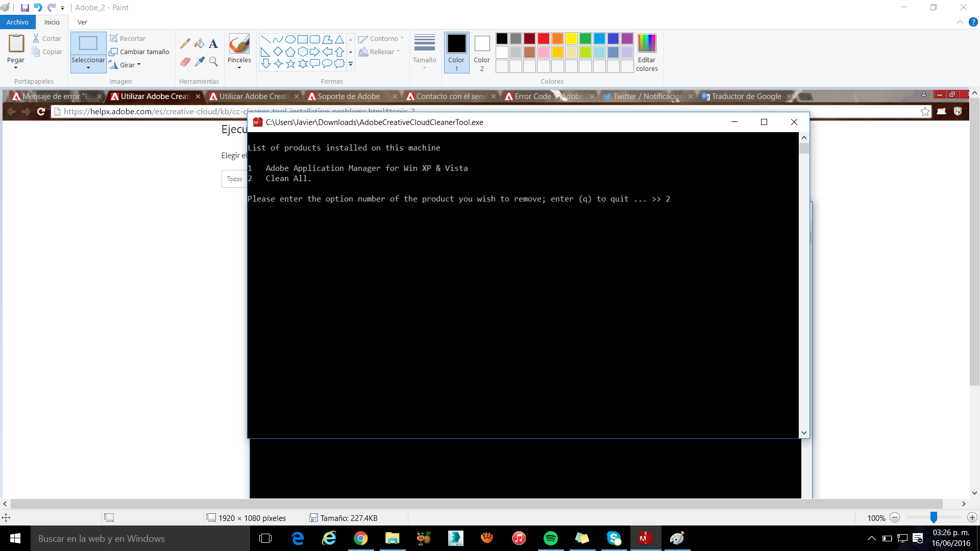Pick the yellow color swatch
The width and height of the screenshot is (980, 551).
coord(571,38)
